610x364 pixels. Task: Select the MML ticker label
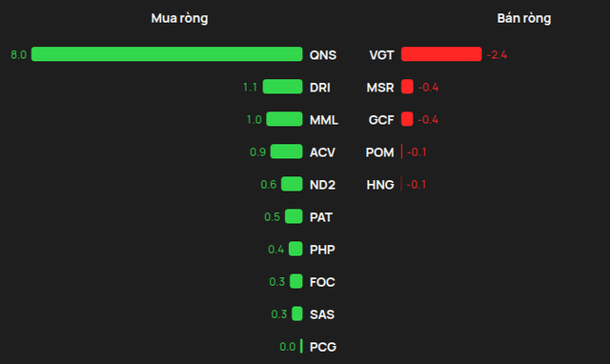(x=324, y=120)
